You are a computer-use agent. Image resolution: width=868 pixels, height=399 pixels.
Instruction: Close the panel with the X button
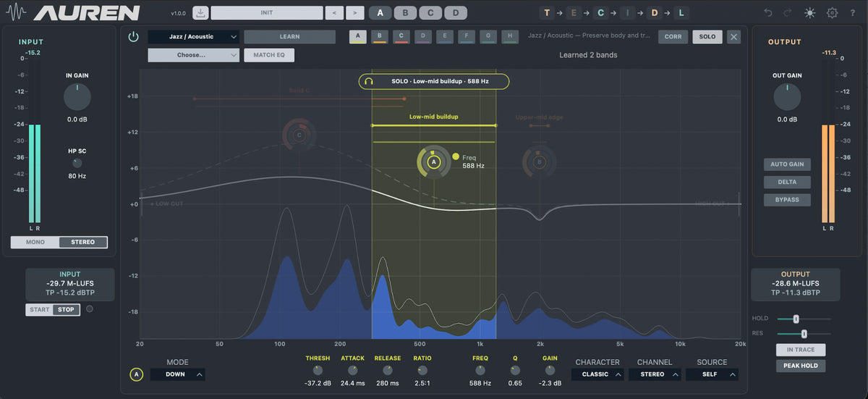(x=733, y=37)
